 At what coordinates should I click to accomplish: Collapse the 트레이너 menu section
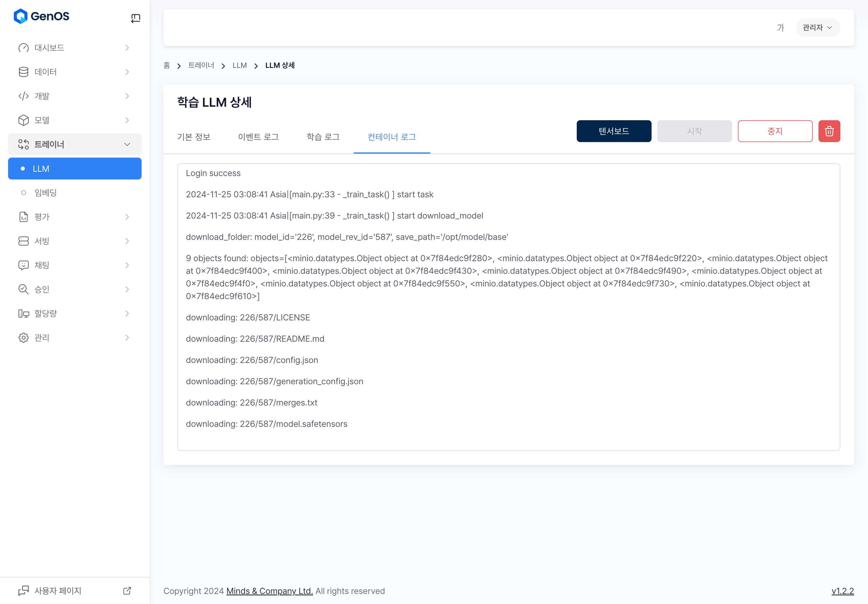pos(127,144)
